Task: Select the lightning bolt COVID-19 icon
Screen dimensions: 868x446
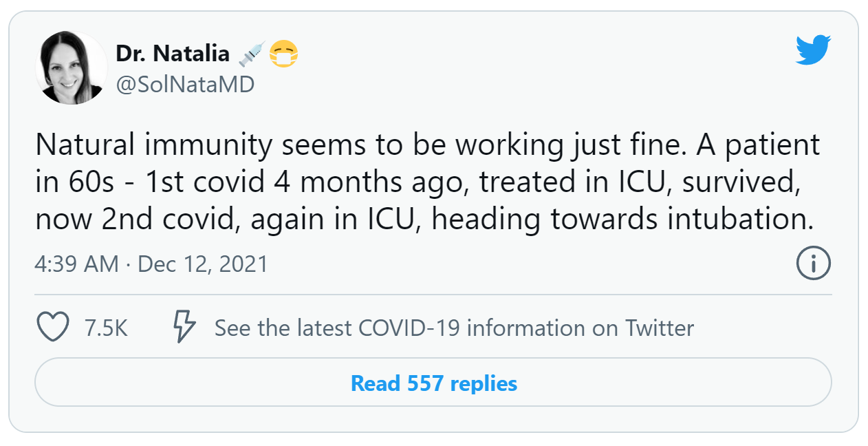Action: pos(182,328)
